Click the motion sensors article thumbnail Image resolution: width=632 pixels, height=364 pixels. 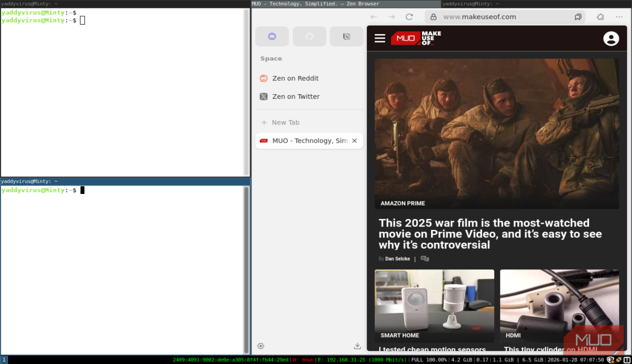434,306
